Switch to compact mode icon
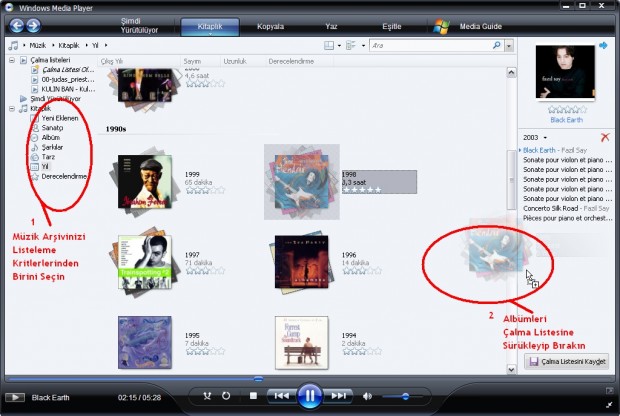The height and width of the screenshot is (416, 620). [609, 405]
